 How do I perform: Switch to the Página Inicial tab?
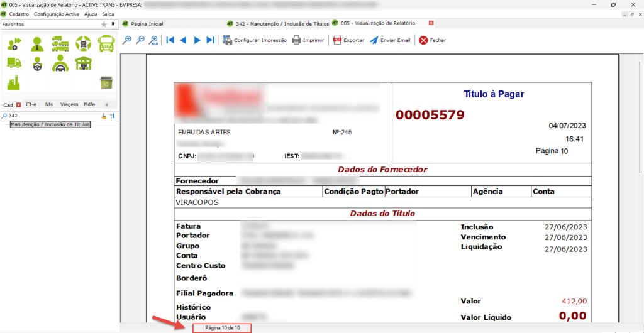[x=144, y=24]
